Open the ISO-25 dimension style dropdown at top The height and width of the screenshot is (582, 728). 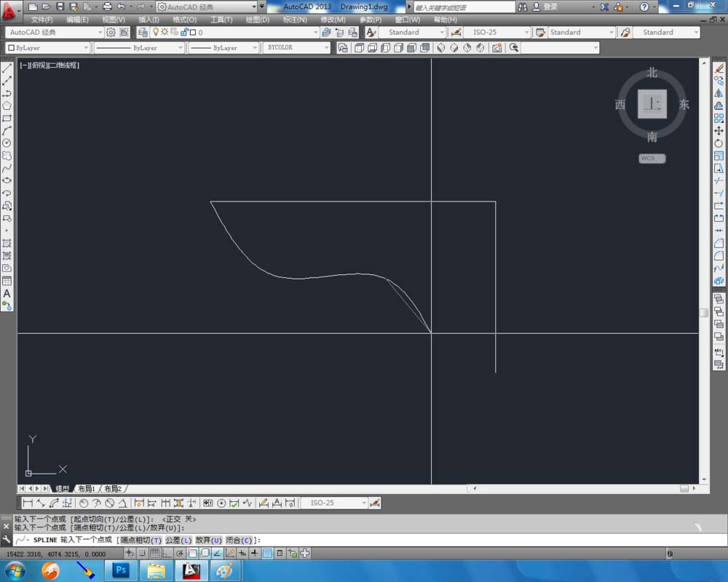[497, 32]
